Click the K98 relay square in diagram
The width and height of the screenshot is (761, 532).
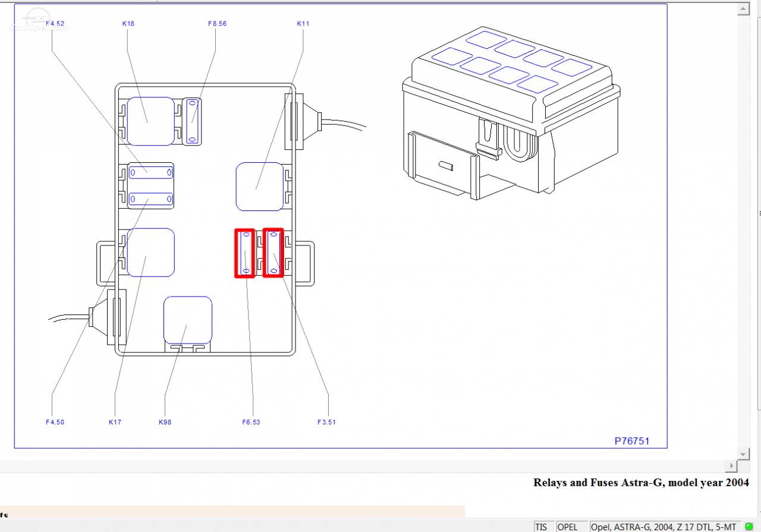pyautogui.click(x=188, y=320)
